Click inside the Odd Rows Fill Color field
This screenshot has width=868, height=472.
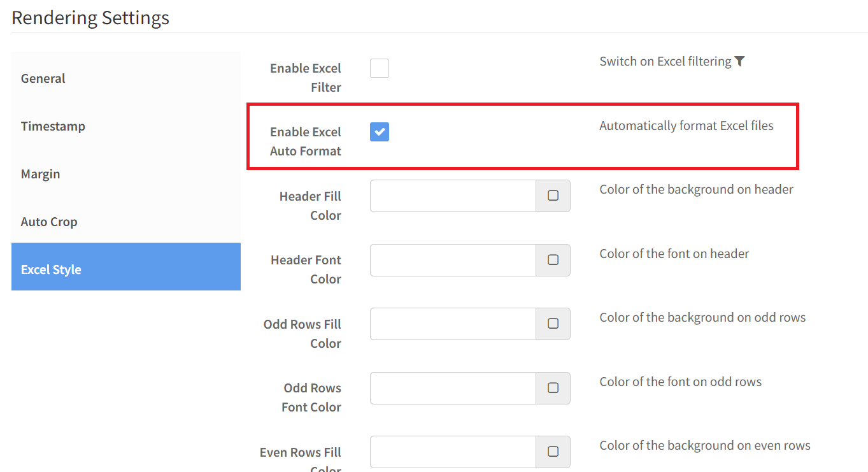pyautogui.click(x=453, y=324)
